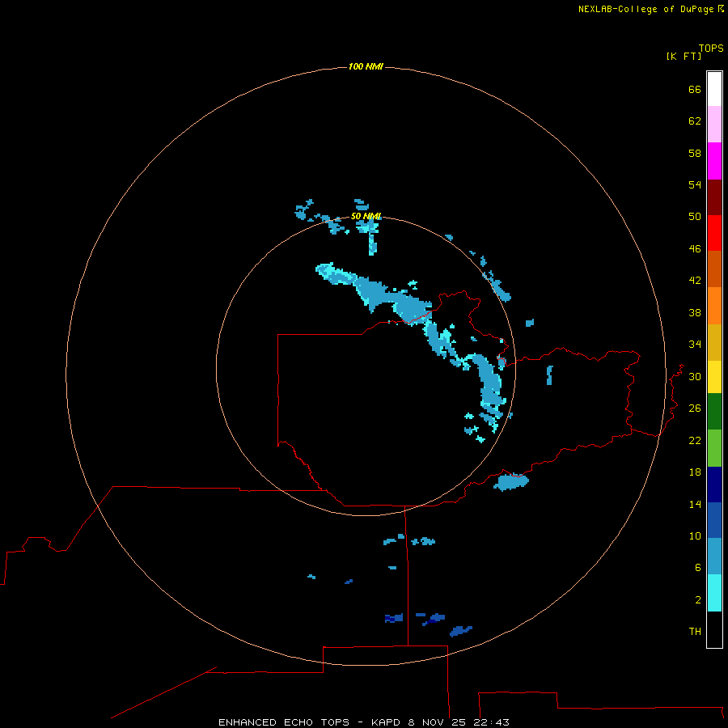Click the navy blue 18 kft swatch
Image resolution: width=728 pixels, height=728 pixels.
tap(714, 485)
